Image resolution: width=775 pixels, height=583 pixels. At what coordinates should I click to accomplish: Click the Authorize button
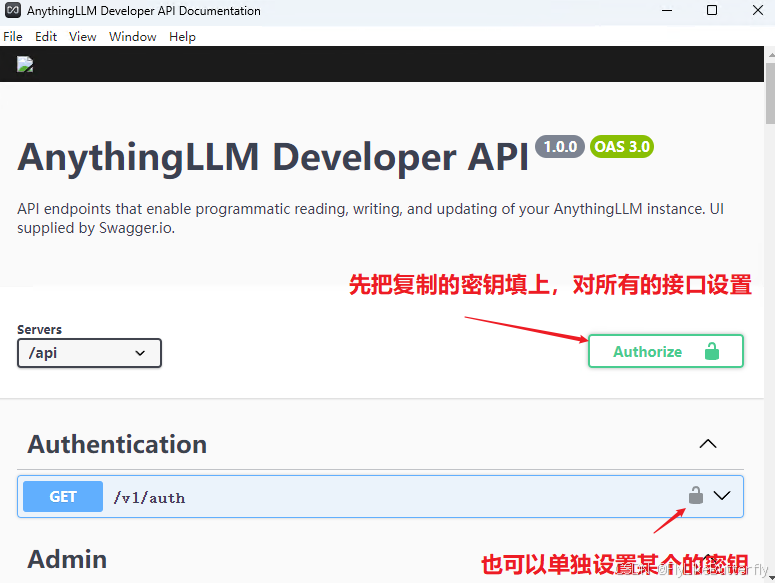point(666,351)
